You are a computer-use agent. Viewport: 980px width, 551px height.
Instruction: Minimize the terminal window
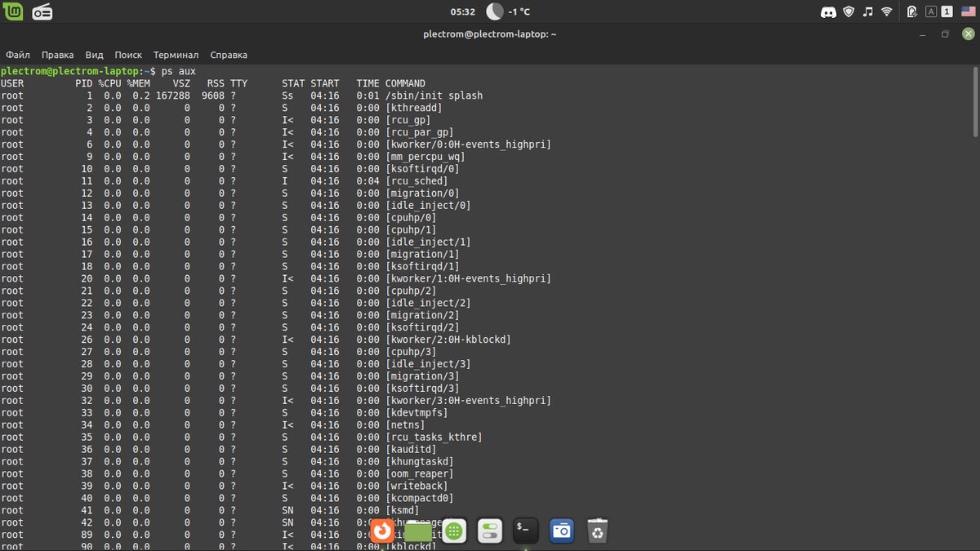coord(924,33)
